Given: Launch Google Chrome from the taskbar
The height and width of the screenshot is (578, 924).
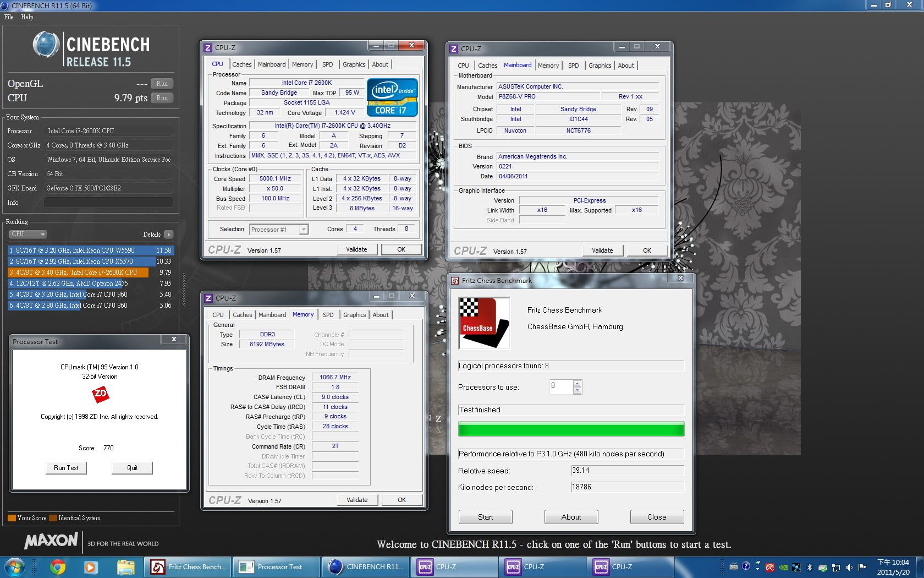Looking at the screenshot, I should (x=58, y=566).
